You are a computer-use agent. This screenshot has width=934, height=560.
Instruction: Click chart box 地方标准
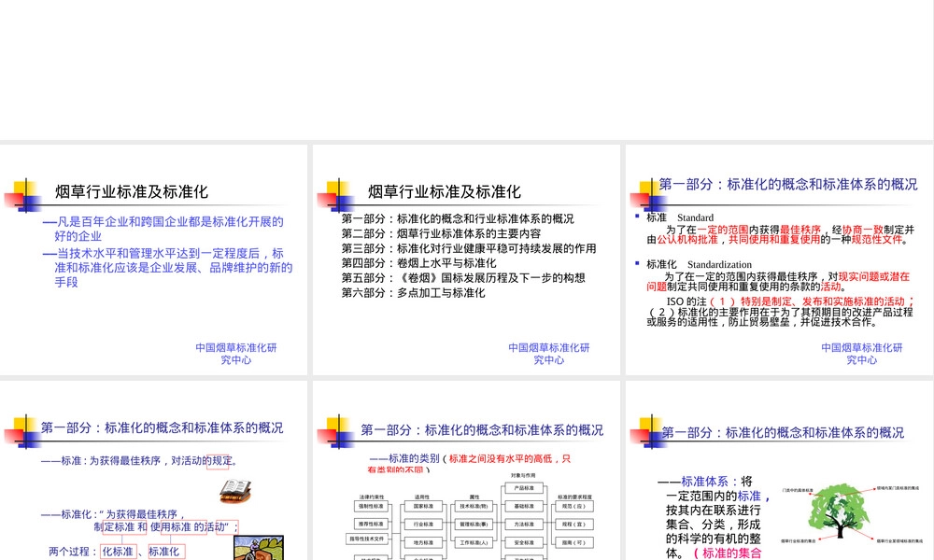click(x=423, y=543)
